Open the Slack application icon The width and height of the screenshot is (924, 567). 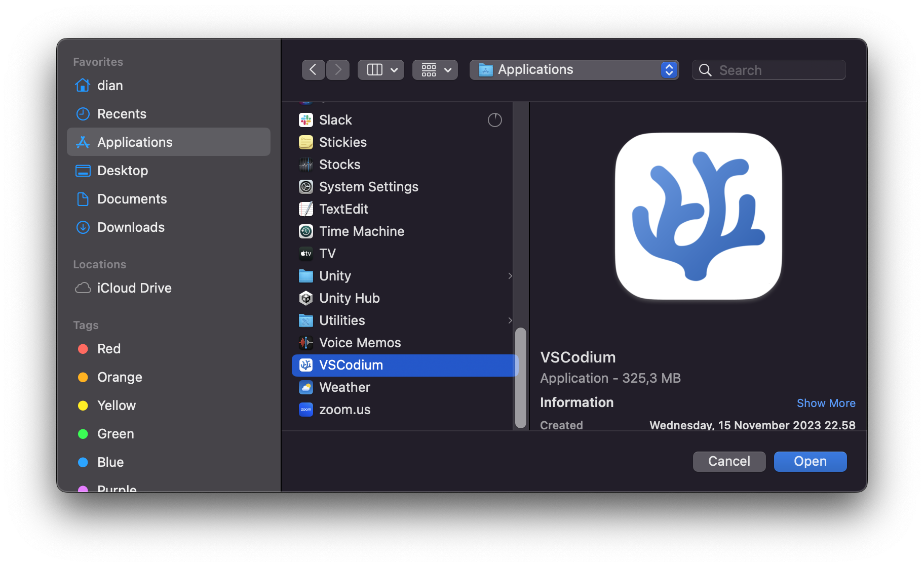[306, 120]
